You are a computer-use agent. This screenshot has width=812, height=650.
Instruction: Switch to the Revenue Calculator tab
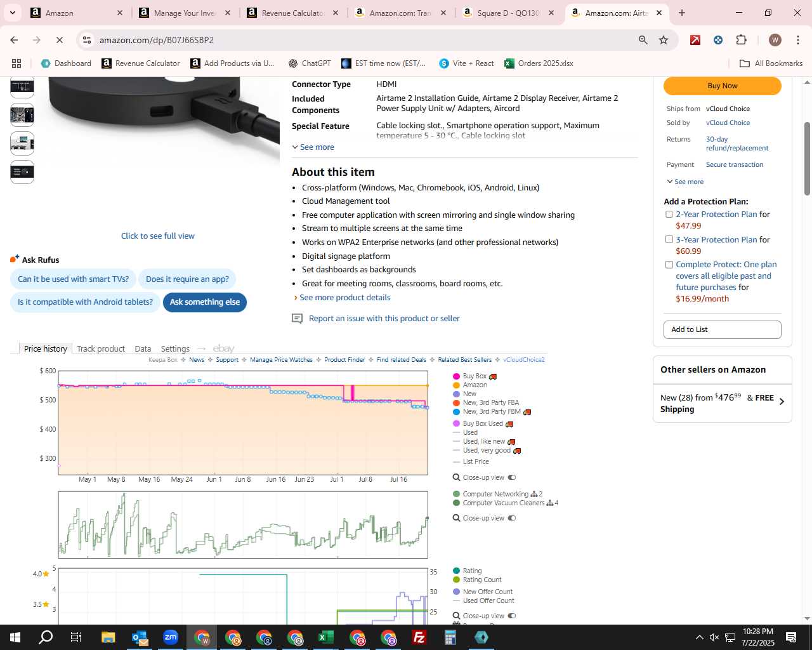[x=294, y=13]
